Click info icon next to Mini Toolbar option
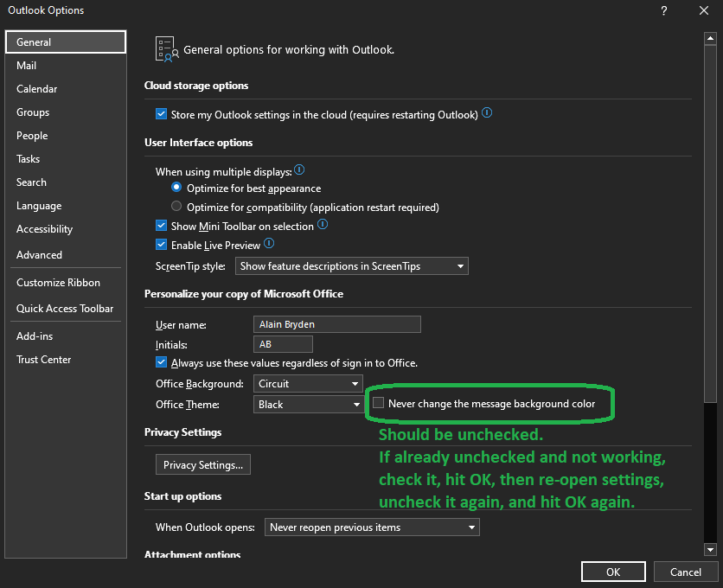Image resolution: width=723 pixels, height=588 pixels. 323,225
